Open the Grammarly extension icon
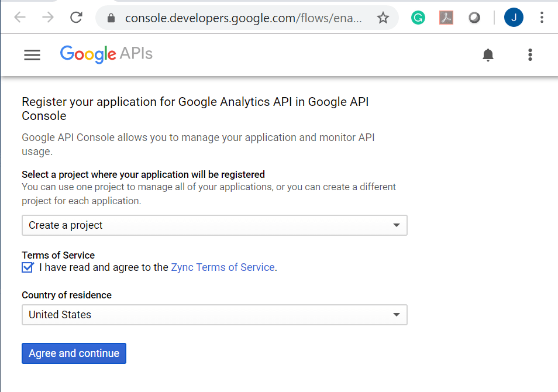 pos(418,18)
